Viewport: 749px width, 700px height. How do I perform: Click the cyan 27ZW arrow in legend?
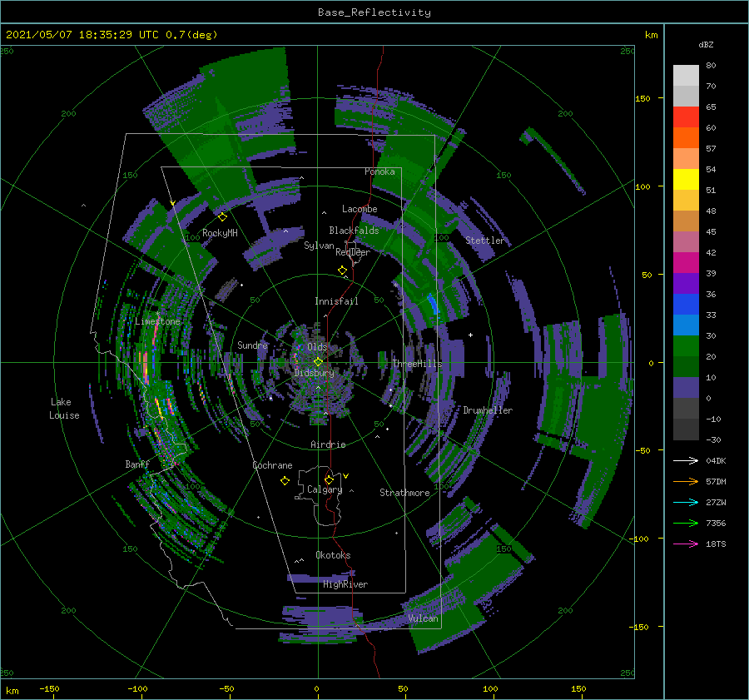click(x=686, y=502)
